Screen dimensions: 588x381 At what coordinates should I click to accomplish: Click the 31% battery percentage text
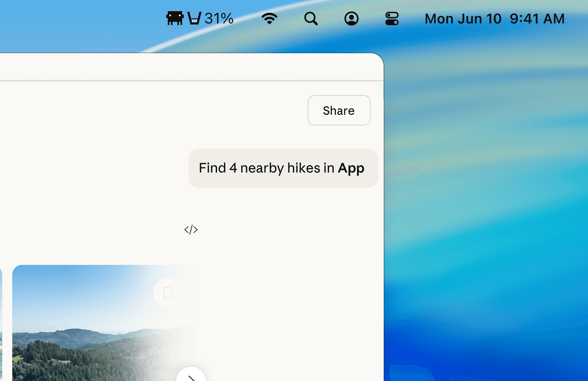click(219, 19)
